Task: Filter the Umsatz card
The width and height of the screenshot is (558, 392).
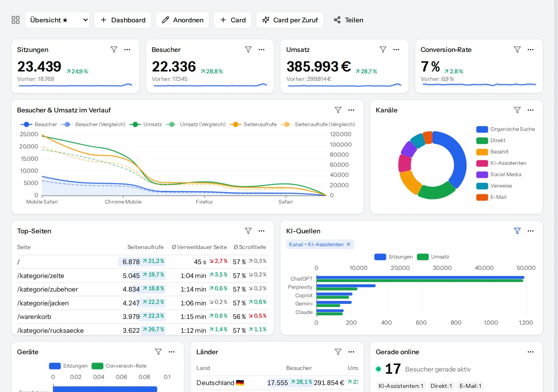Action: click(383, 49)
